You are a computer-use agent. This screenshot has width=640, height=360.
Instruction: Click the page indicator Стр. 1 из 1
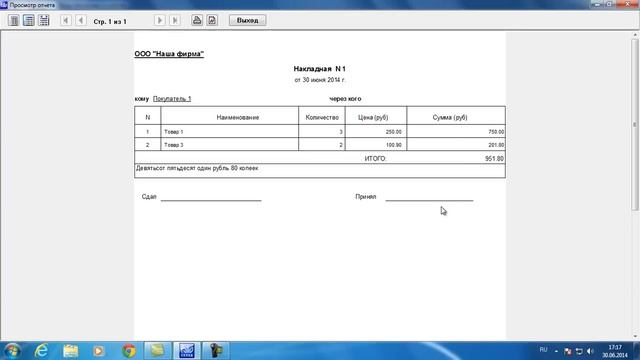(110, 22)
